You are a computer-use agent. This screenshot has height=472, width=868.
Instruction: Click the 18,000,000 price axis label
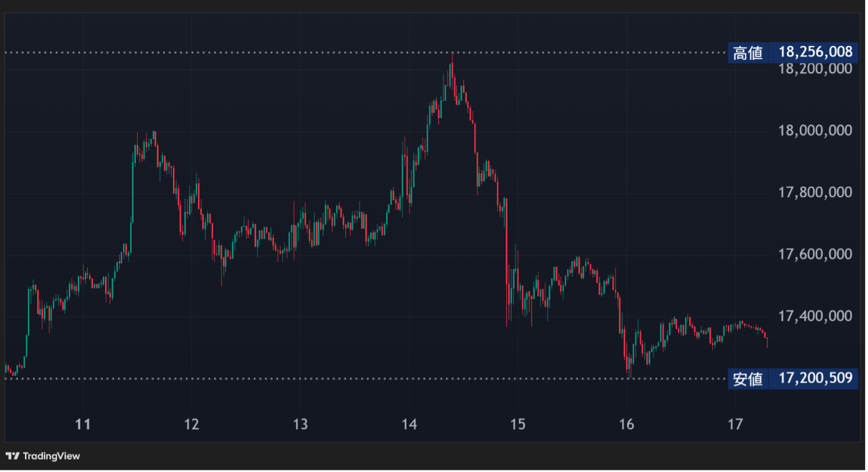pyautogui.click(x=815, y=130)
